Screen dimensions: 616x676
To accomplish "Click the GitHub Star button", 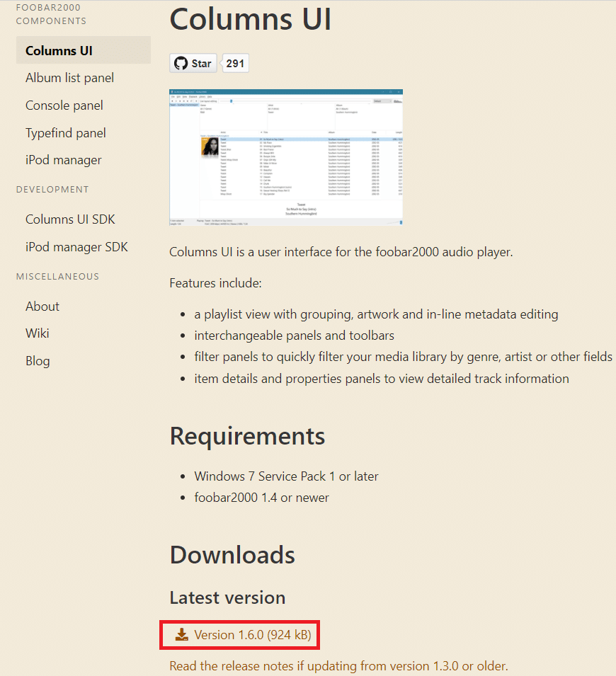I will point(193,64).
